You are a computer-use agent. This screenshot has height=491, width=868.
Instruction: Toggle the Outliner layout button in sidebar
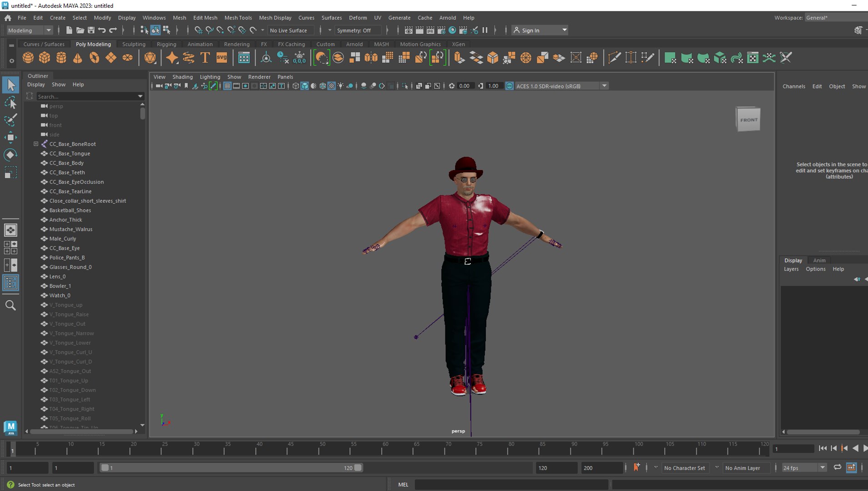tap(10, 283)
